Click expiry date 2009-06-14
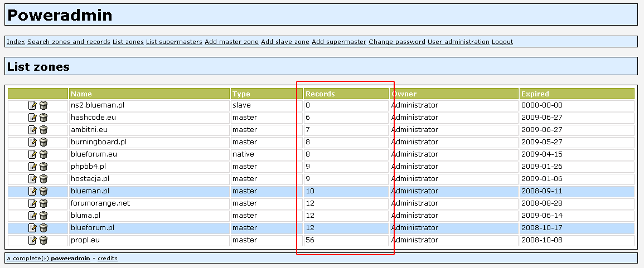The height and width of the screenshot is (268, 644). point(542,216)
